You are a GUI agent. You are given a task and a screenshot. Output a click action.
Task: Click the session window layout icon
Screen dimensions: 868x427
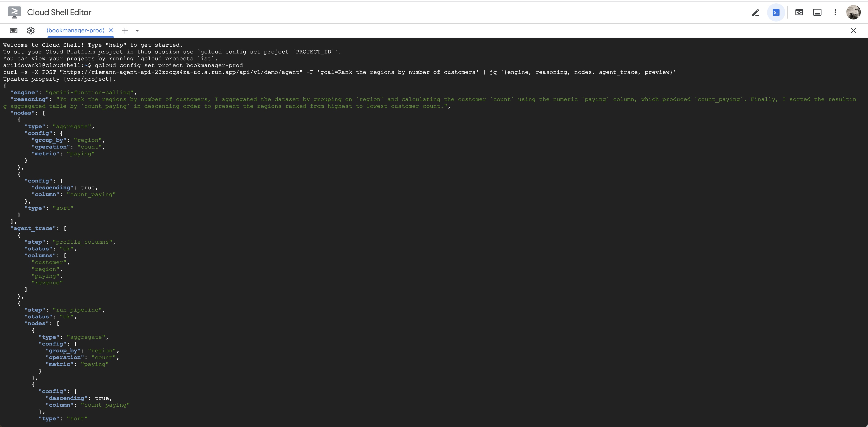coord(817,12)
